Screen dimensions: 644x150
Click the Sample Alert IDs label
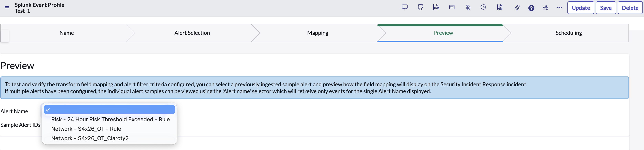20,125
